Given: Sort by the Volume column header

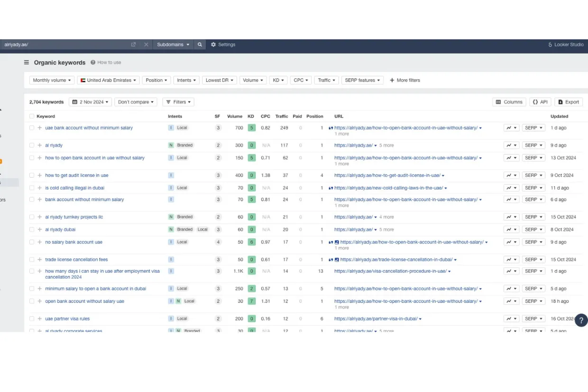Looking at the screenshot, I should 235,117.
